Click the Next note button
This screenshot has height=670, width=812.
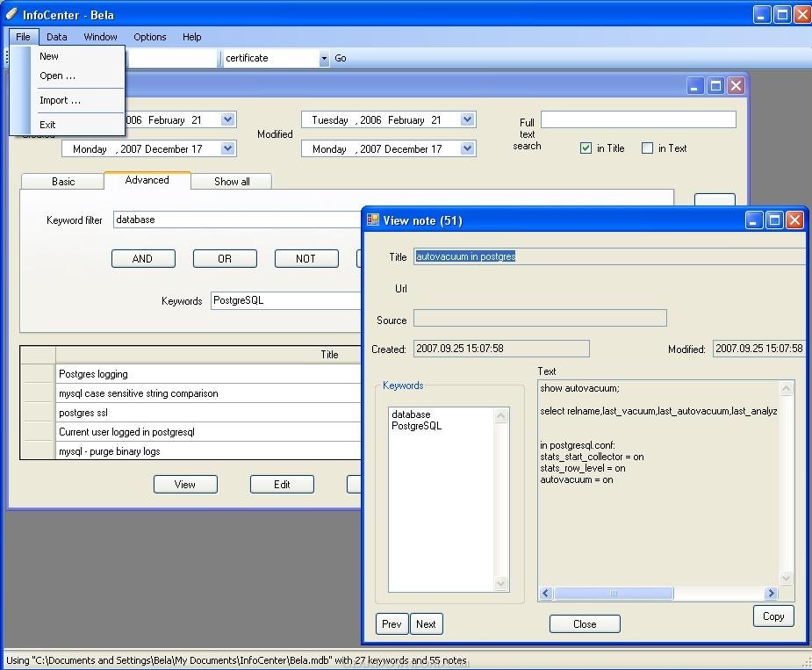pyautogui.click(x=426, y=623)
